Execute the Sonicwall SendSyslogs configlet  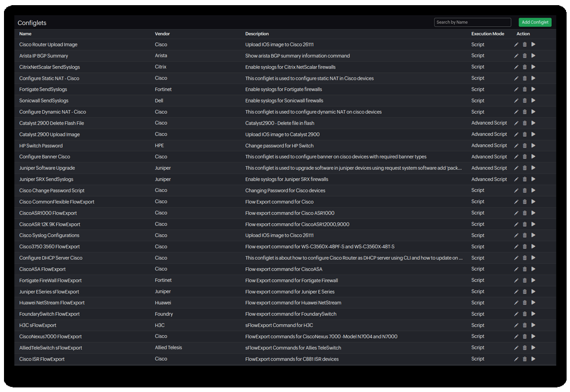coord(534,100)
